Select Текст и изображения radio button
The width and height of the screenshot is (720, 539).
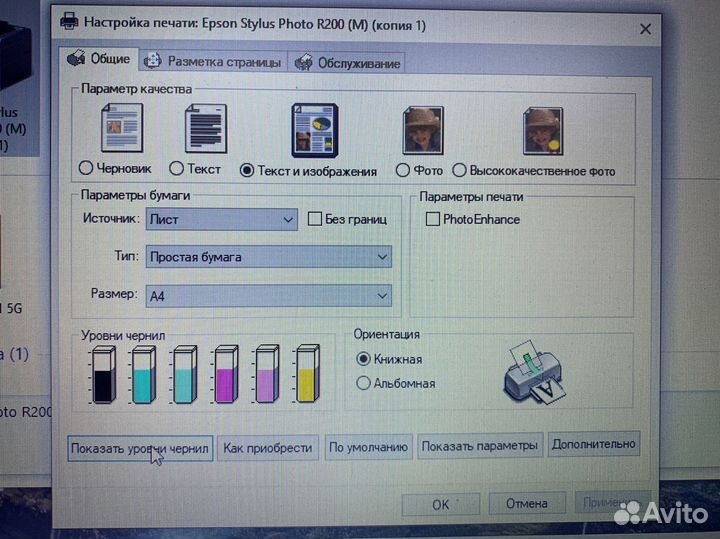(x=247, y=170)
